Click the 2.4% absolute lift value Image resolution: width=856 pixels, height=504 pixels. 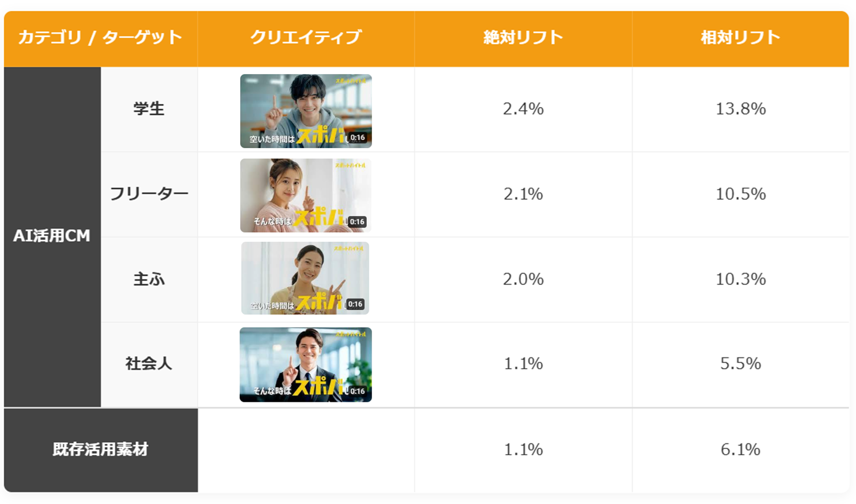(x=523, y=109)
